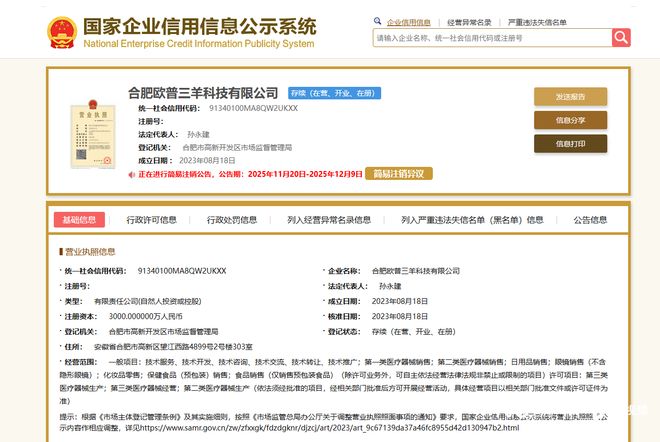Click the small blue search icon beside 企业信用信息
The image size is (660, 442).
(x=377, y=21)
